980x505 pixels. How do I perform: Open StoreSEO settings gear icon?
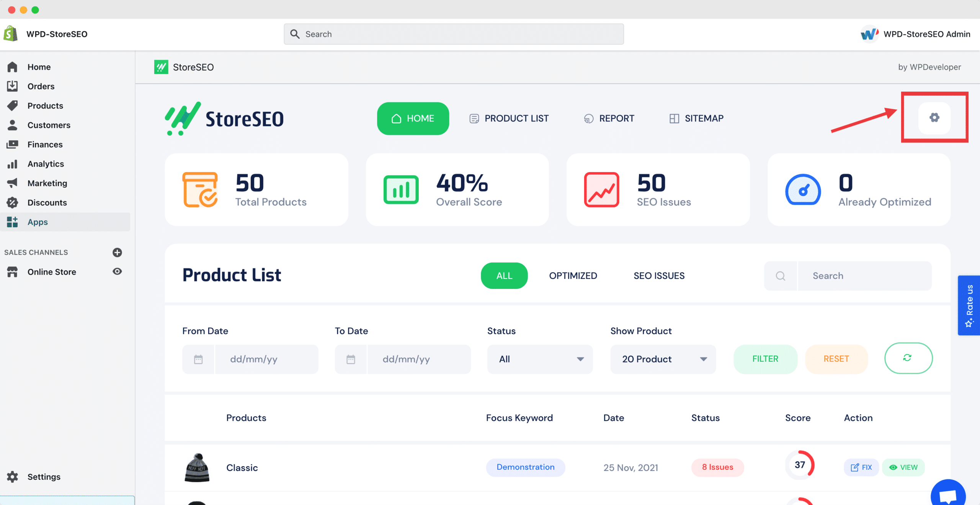(x=934, y=118)
